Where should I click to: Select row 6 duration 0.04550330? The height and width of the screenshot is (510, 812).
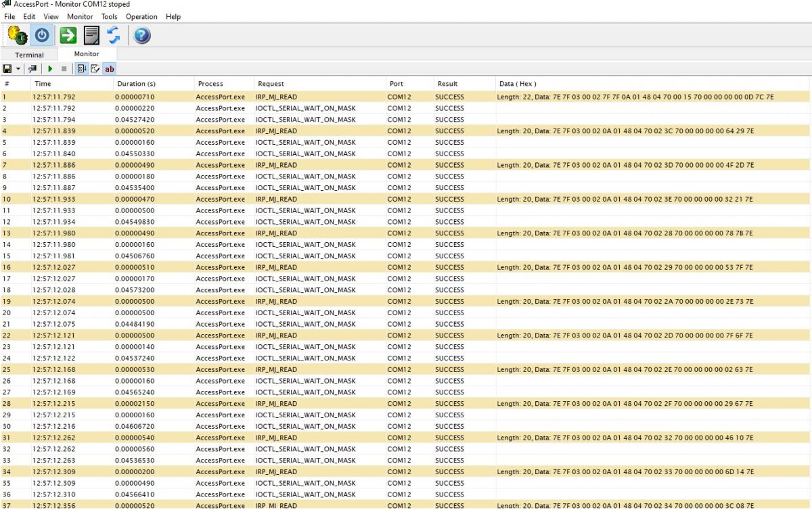coord(135,154)
